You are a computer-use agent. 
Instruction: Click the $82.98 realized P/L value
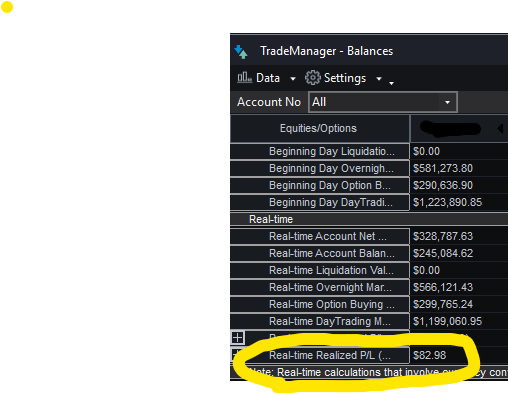(429, 355)
